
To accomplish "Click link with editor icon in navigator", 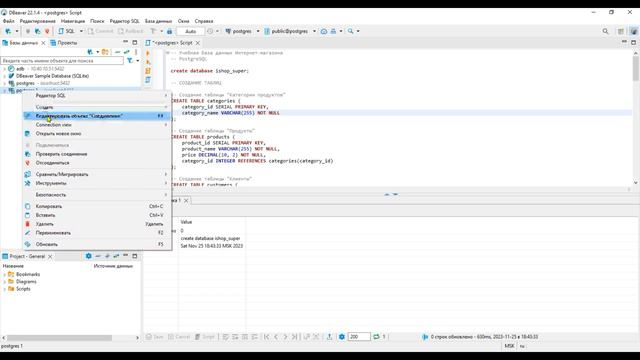I will pos(127,52).
